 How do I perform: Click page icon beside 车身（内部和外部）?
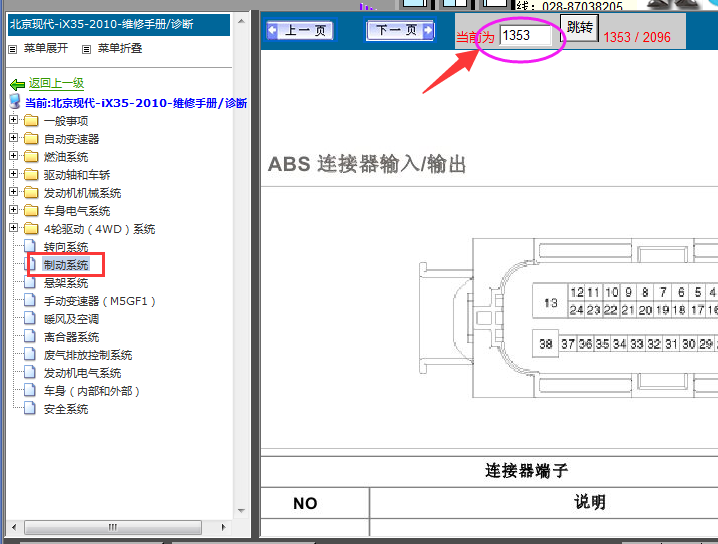click(30, 390)
